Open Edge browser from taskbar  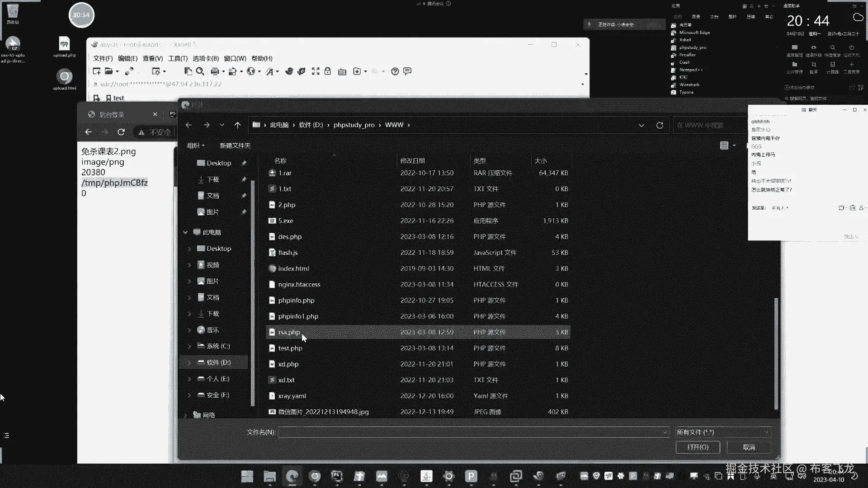292,476
